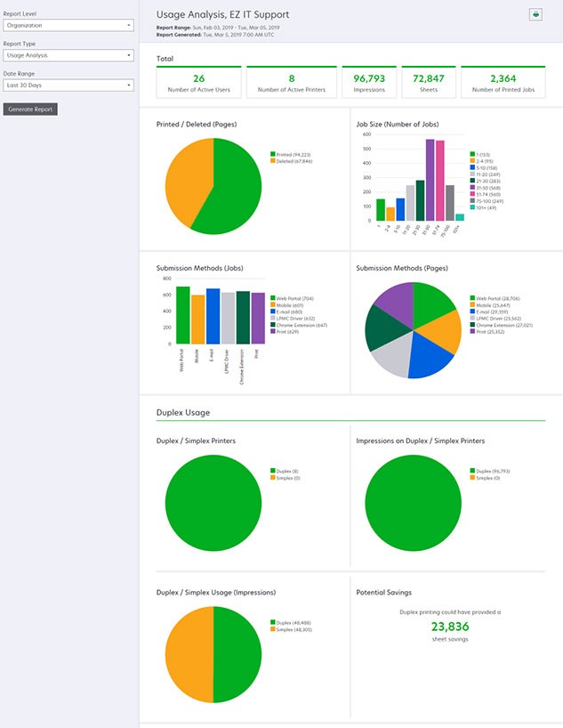Expand the Report Type dropdown
Viewport: 563px width, 728px height.
tap(68, 55)
